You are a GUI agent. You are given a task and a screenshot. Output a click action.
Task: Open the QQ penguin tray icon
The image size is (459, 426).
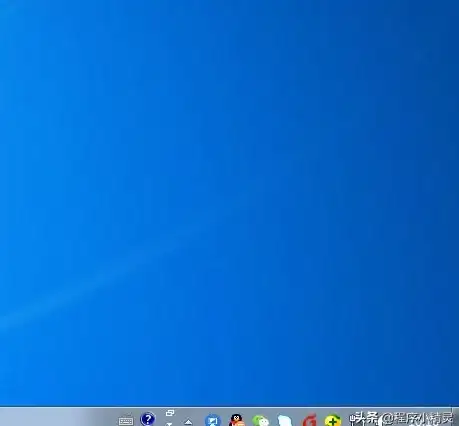236,420
